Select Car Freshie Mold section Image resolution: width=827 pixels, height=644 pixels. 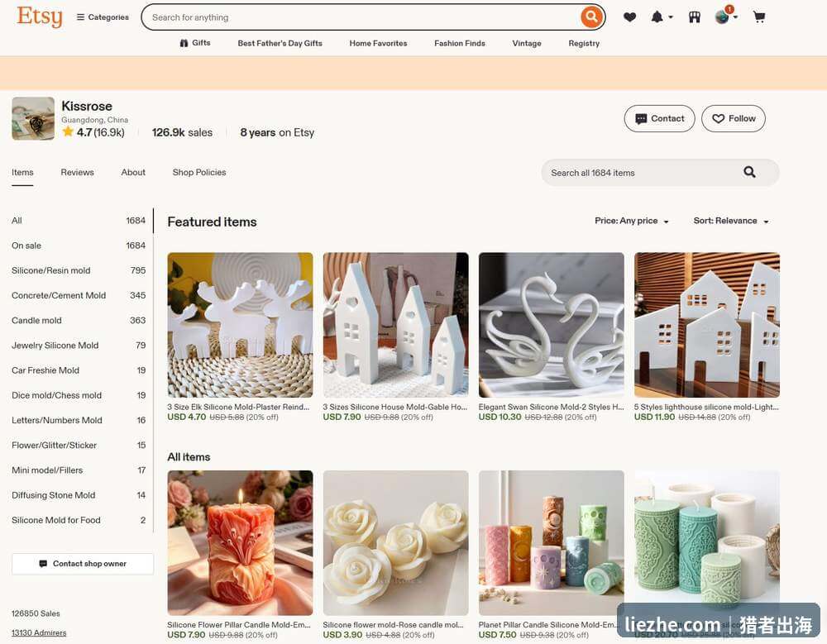coord(79,370)
